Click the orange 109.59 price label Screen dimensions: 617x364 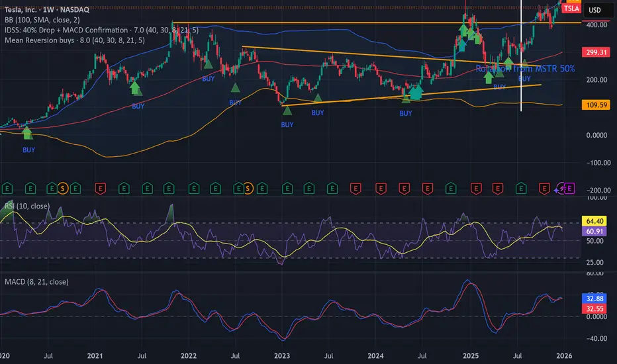pos(596,105)
